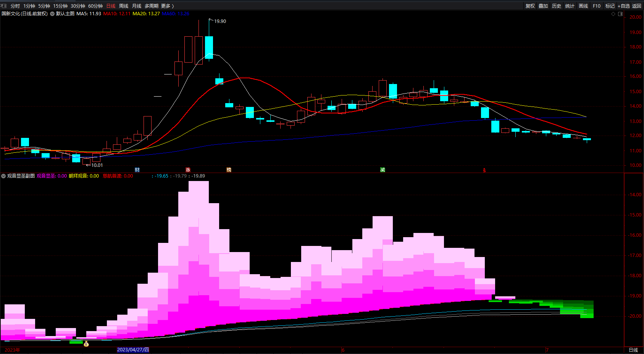Select the 5分钟 period tab
This screenshot has width=644, height=354.
click(x=44, y=6)
